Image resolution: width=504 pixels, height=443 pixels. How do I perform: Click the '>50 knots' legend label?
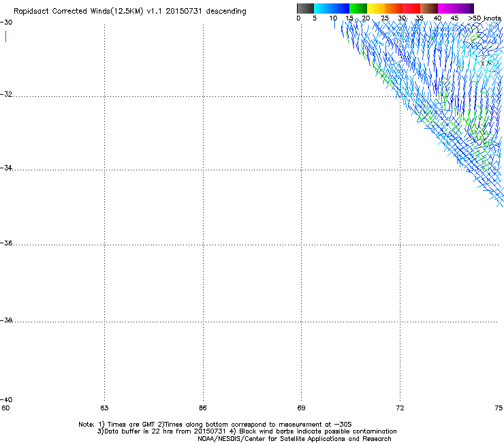coord(484,18)
